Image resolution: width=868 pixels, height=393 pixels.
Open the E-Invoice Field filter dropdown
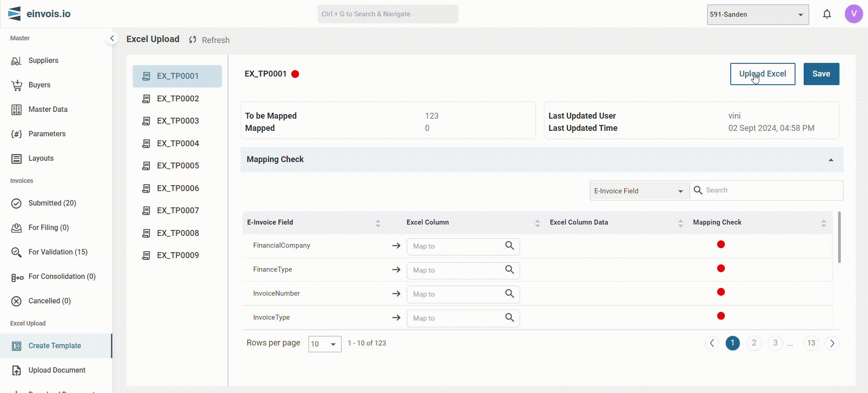tap(639, 191)
